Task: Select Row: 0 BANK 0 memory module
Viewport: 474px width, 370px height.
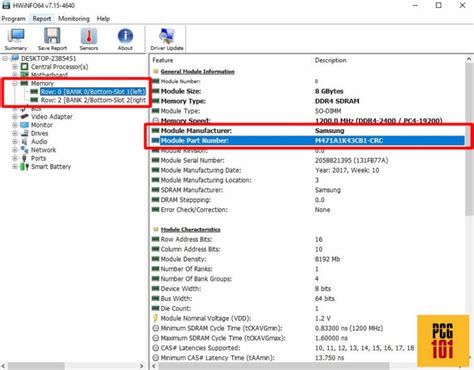Action: [x=93, y=91]
